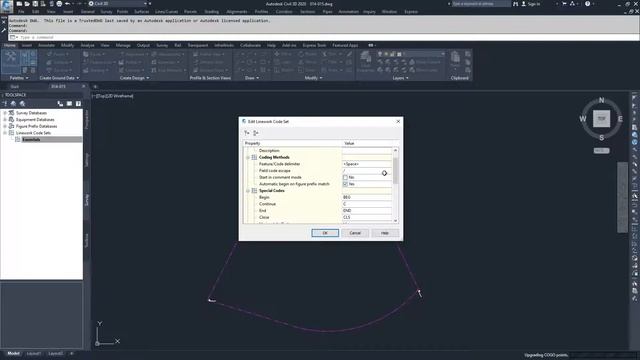640x360 pixels.
Task: Click OK in Edit Linework Code Set
Action: pos(325,233)
